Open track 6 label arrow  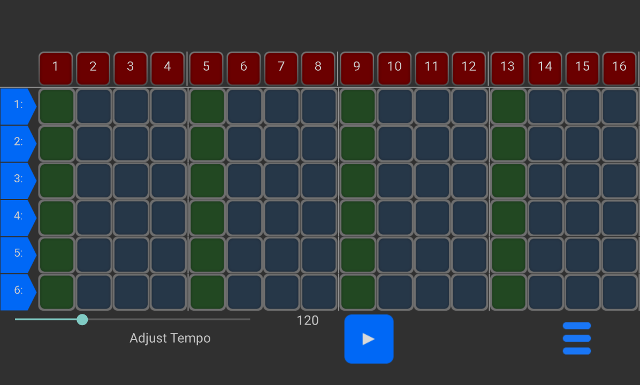(18, 292)
